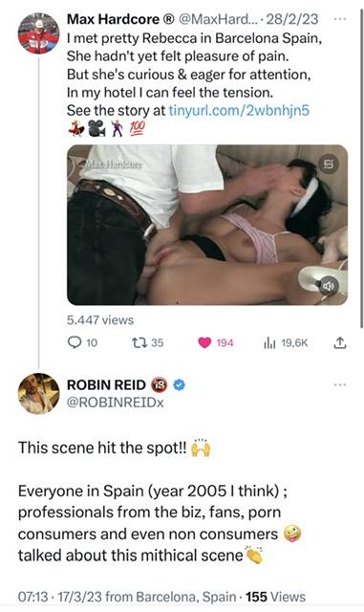Click the 07:13 · 17/3/23 timestamp
Viewport: 364px width, 612px height.
point(60,597)
